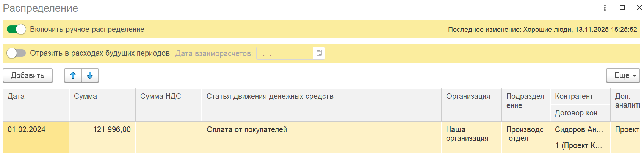The height and width of the screenshot is (156, 644).
Task: Sort by the Сумма column header
Action: coord(102,105)
